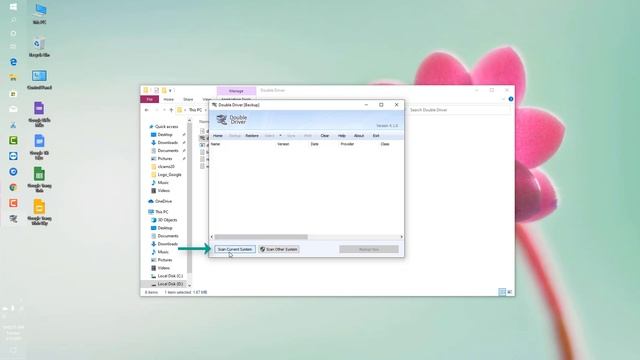Launch the green Camtasia taskbar icon
The image size is (640, 360).
13,140
